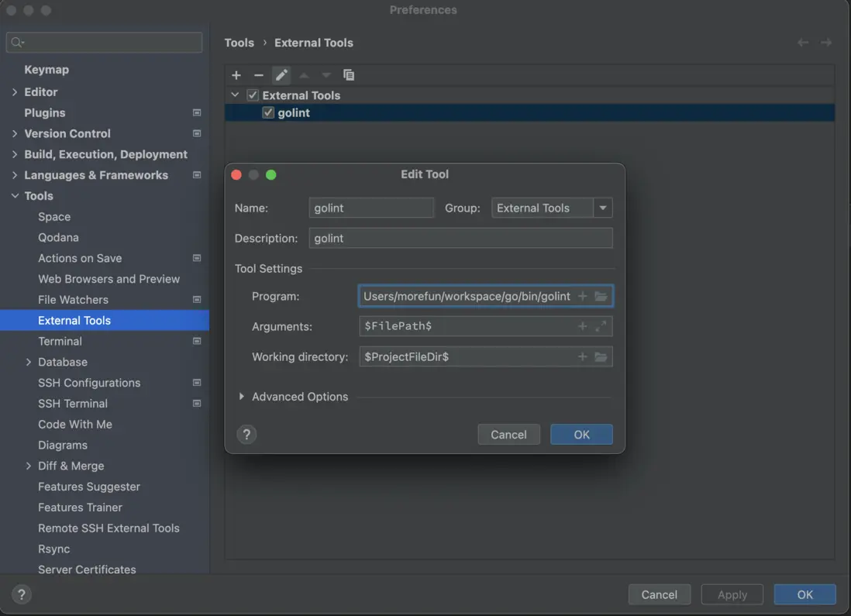Click the copy tool toolbar icon
Screen dimensions: 851x616
click(x=349, y=75)
